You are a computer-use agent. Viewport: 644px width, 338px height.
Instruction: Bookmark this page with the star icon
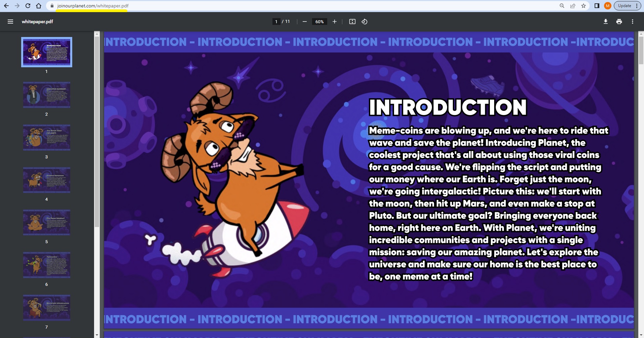(x=584, y=6)
